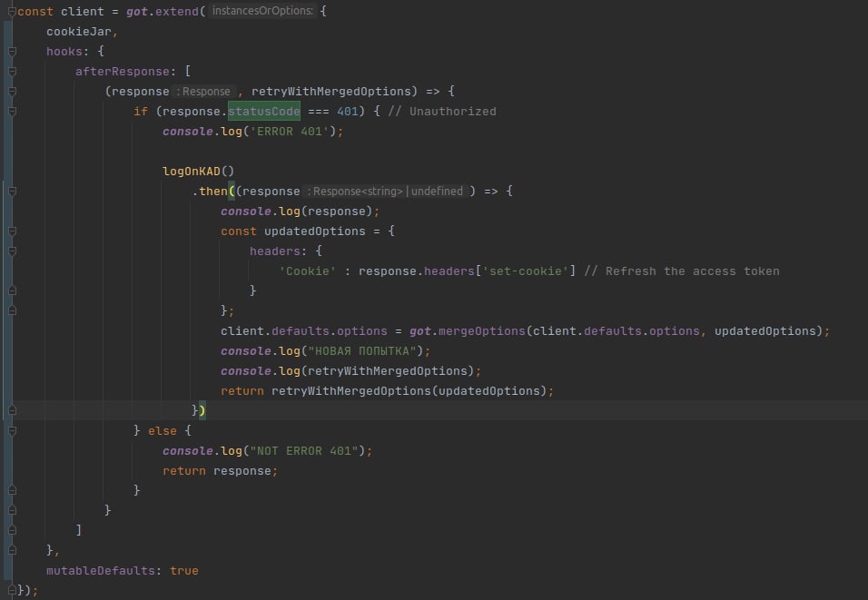This screenshot has height=600, width=868.
Task: Click 'mergeOptions' method name
Action: [x=481, y=331]
